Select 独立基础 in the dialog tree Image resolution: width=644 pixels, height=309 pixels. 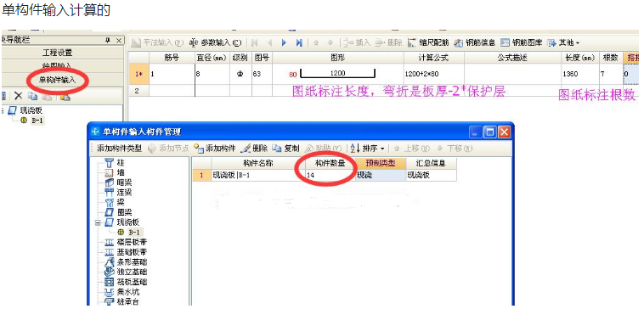click(127, 272)
